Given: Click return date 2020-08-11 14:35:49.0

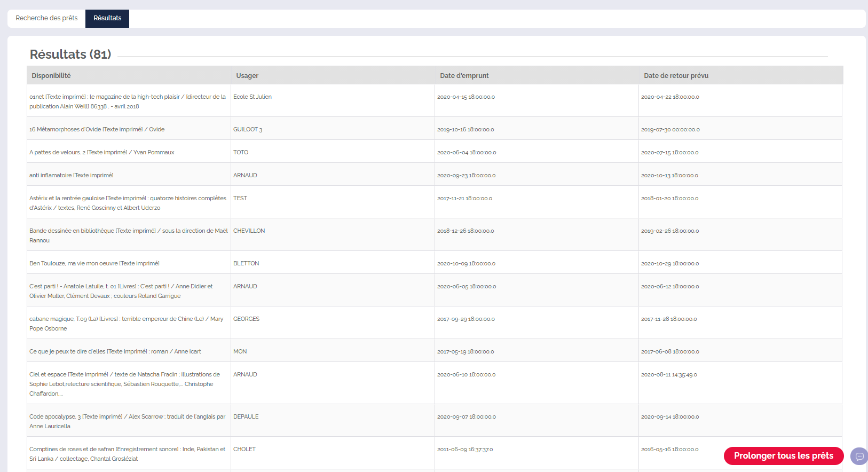Looking at the screenshot, I should click(669, 374).
